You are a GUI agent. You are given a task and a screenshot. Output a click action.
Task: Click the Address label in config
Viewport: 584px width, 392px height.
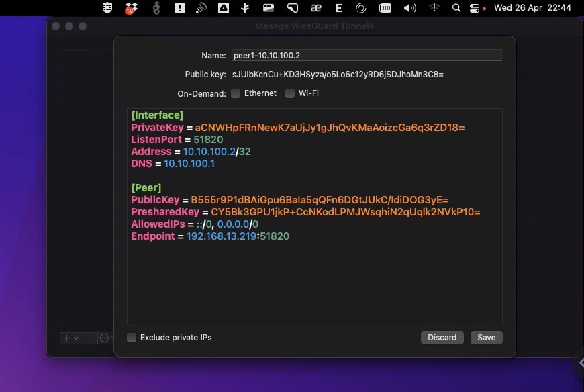coord(151,152)
